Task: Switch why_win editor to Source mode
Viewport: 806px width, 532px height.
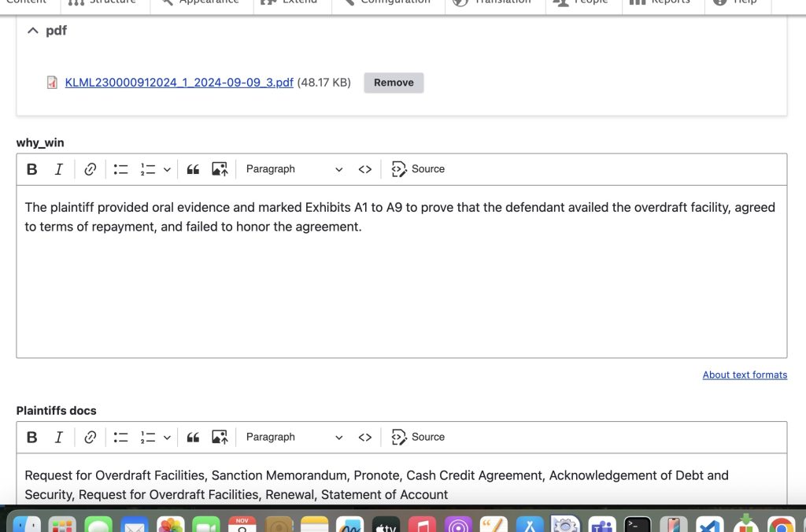Action: pos(419,169)
